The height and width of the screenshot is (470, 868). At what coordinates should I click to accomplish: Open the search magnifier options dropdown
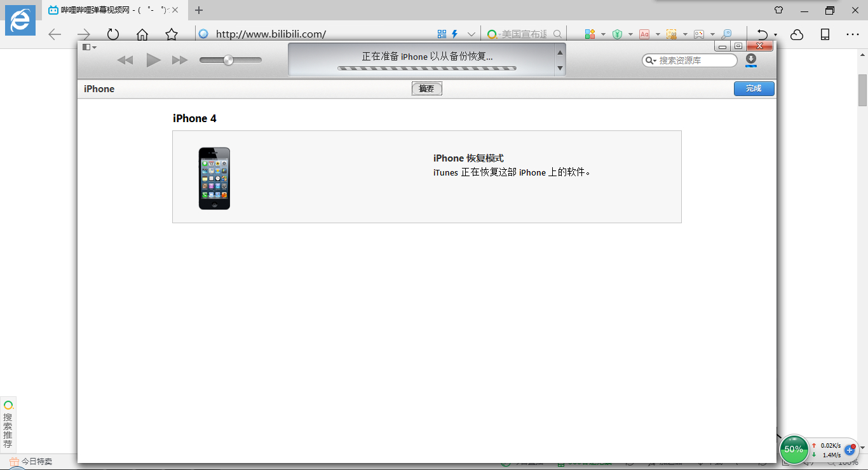click(651, 60)
